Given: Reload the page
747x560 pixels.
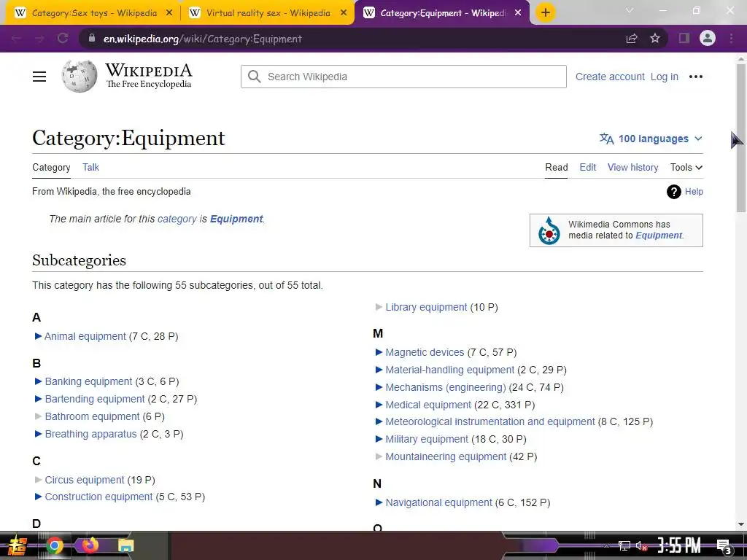Looking at the screenshot, I should click(x=63, y=38).
